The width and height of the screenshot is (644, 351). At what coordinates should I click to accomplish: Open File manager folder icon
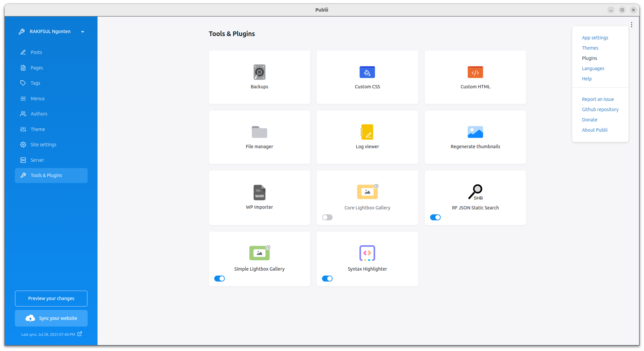tap(259, 132)
